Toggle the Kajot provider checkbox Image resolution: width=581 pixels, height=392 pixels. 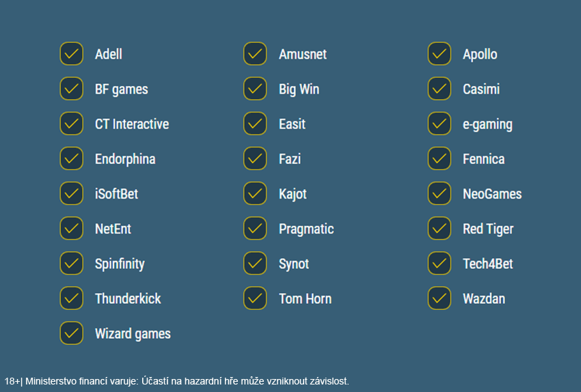[255, 193]
